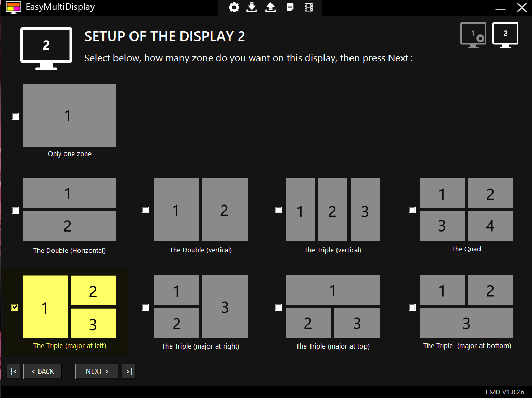The width and height of the screenshot is (532, 398).
Task: Click the download arrow icon in the toolbar
Action: (252, 7)
